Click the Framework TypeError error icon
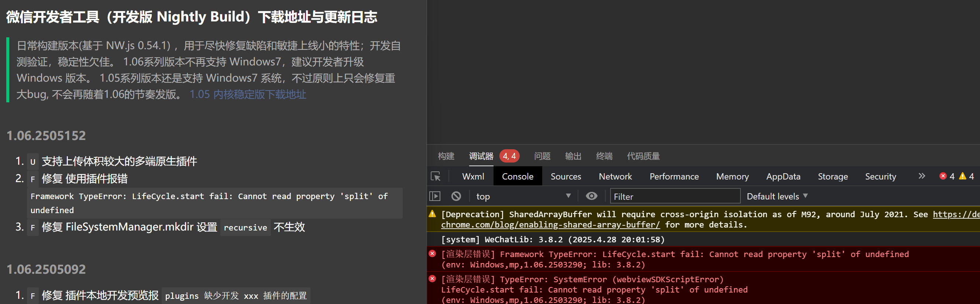 [x=432, y=254]
